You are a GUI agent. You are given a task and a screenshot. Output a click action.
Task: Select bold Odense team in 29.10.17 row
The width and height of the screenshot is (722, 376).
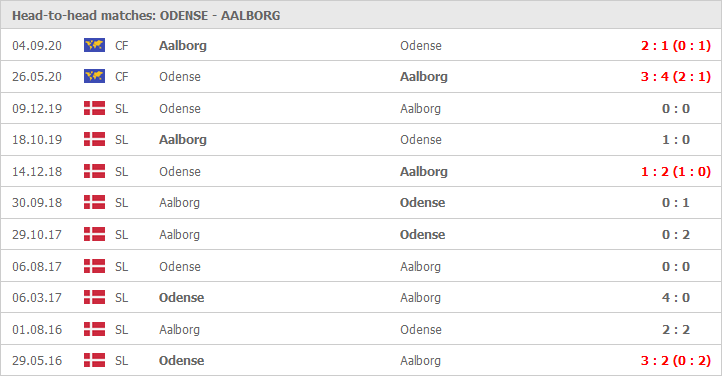tap(422, 234)
